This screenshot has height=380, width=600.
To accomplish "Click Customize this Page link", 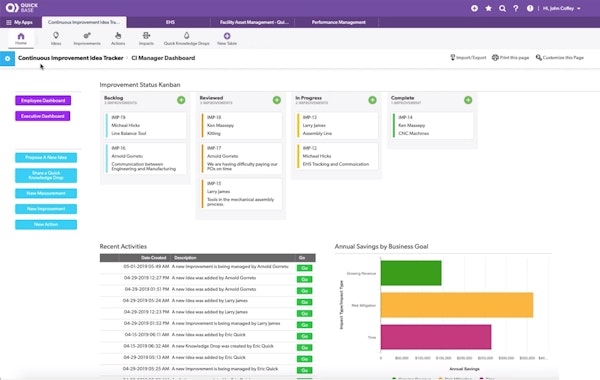I will click(559, 57).
